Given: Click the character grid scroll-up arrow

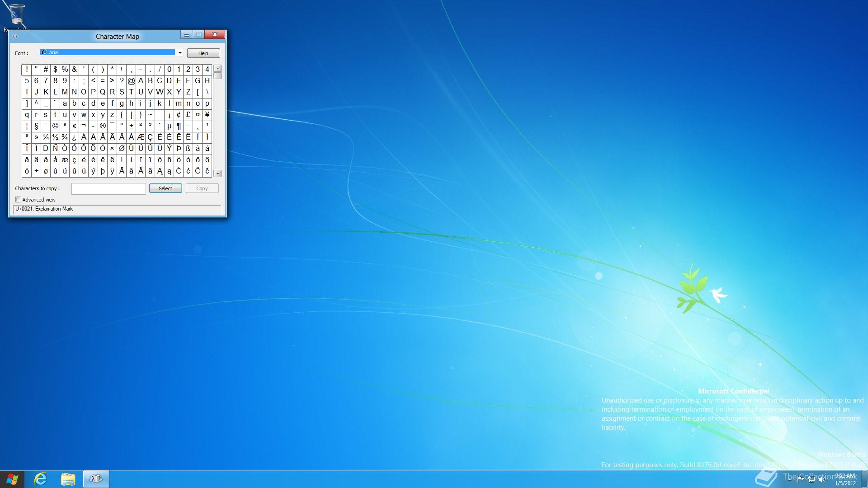Looking at the screenshot, I should pyautogui.click(x=218, y=68).
